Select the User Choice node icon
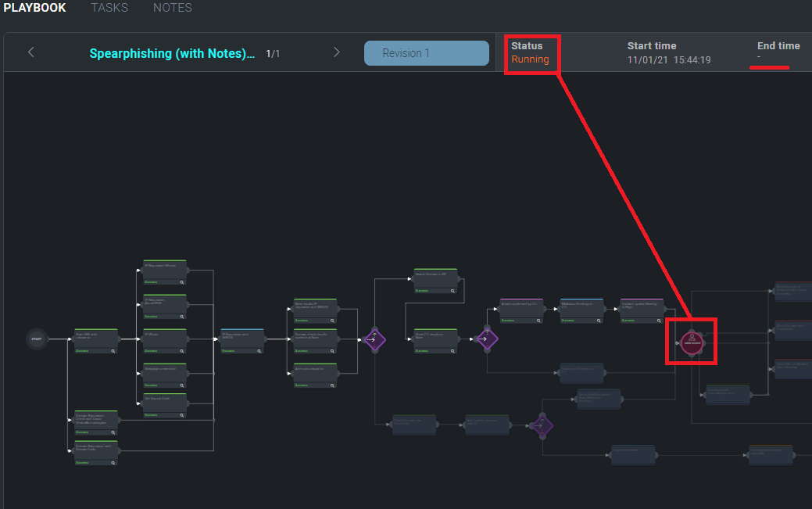The image size is (812, 509). tap(691, 341)
